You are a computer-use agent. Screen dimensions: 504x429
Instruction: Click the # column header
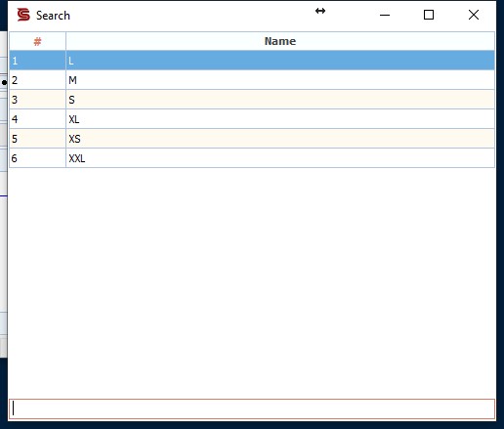click(37, 41)
